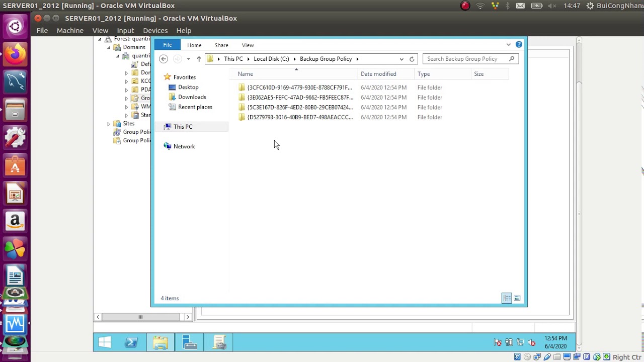The height and width of the screenshot is (362, 644).
Task: Switch to large icons view
Action: point(517,298)
